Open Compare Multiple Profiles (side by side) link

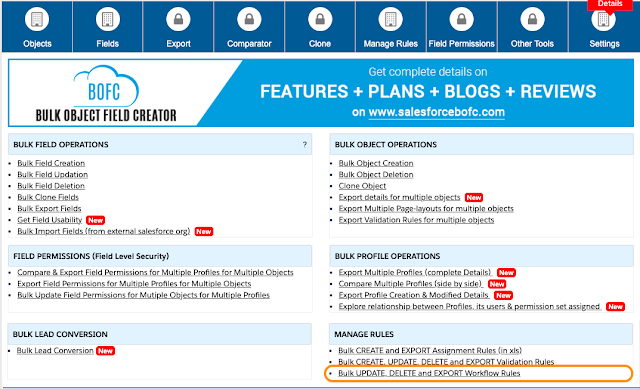pos(411,284)
